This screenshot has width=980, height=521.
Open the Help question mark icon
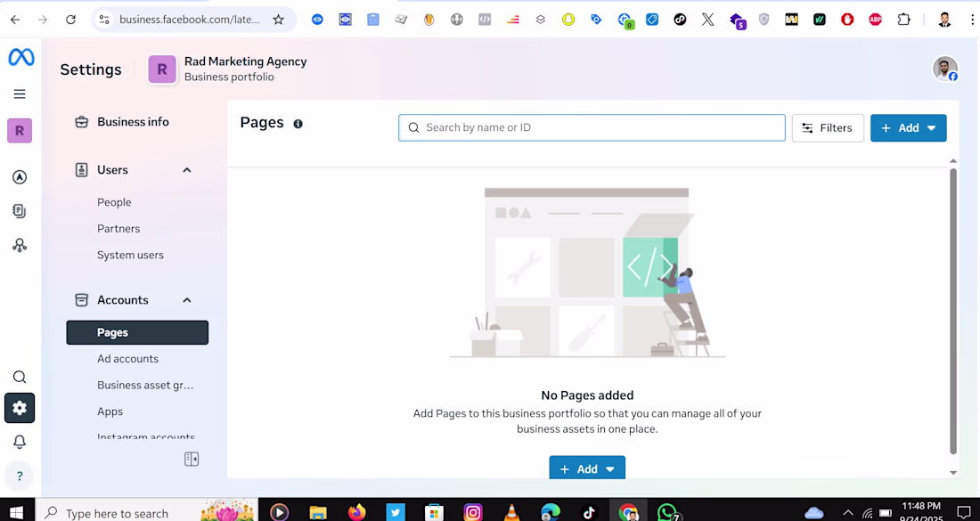click(20, 476)
